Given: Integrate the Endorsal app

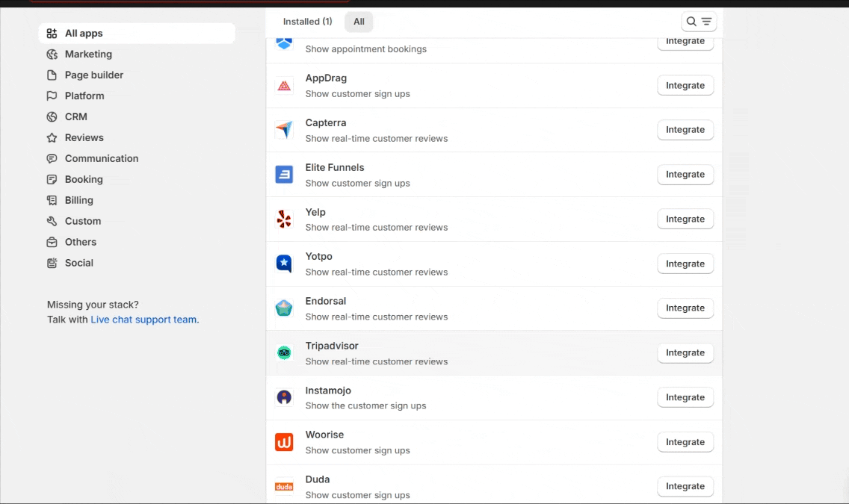Looking at the screenshot, I should pyautogui.click(x=685, y=308).
